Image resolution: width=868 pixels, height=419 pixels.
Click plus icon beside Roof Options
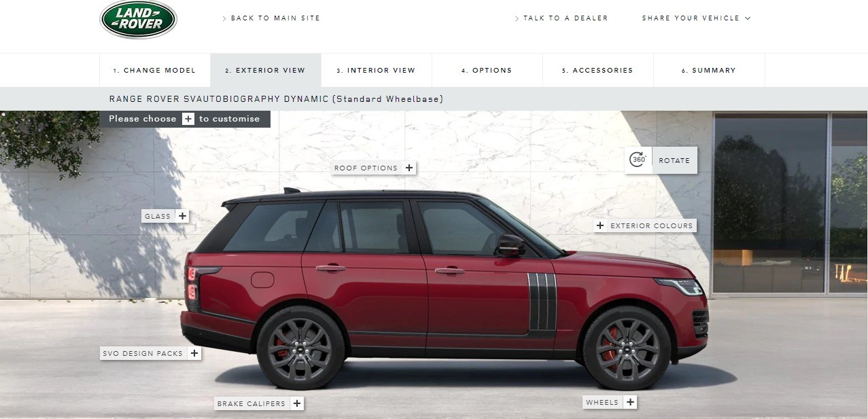click(x=409, y=168)
